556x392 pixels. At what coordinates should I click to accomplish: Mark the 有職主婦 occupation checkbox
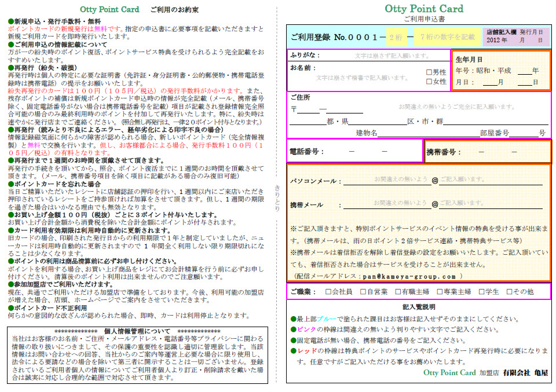coord(396,292)
